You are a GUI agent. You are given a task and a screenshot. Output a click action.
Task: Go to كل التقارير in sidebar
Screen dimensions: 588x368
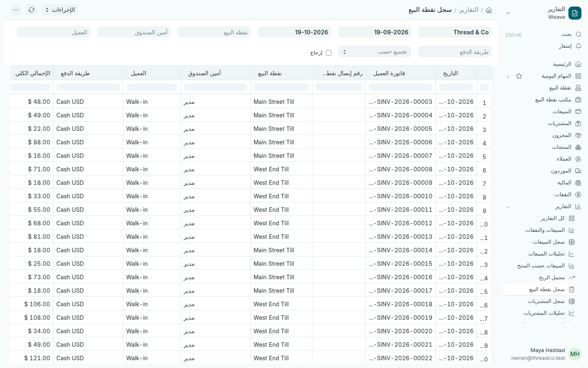tap(540, 218)
